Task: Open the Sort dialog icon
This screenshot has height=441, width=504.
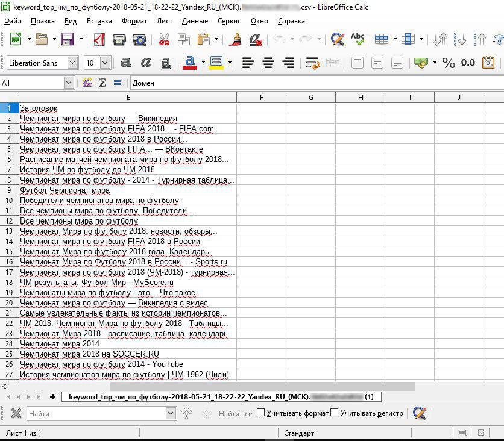Action: point(439,40)
